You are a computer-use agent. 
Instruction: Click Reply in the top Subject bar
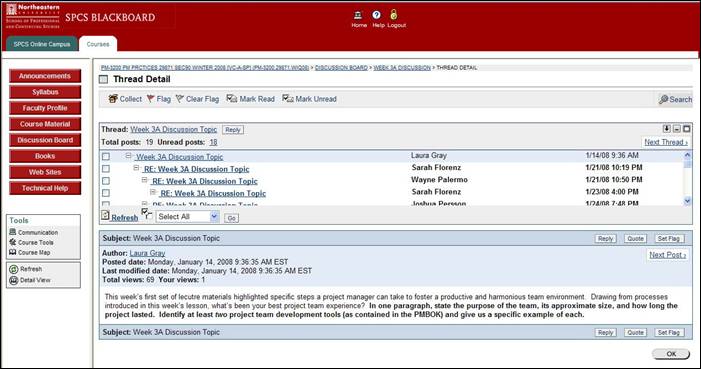pyautogui.click(x=606, y=239)
